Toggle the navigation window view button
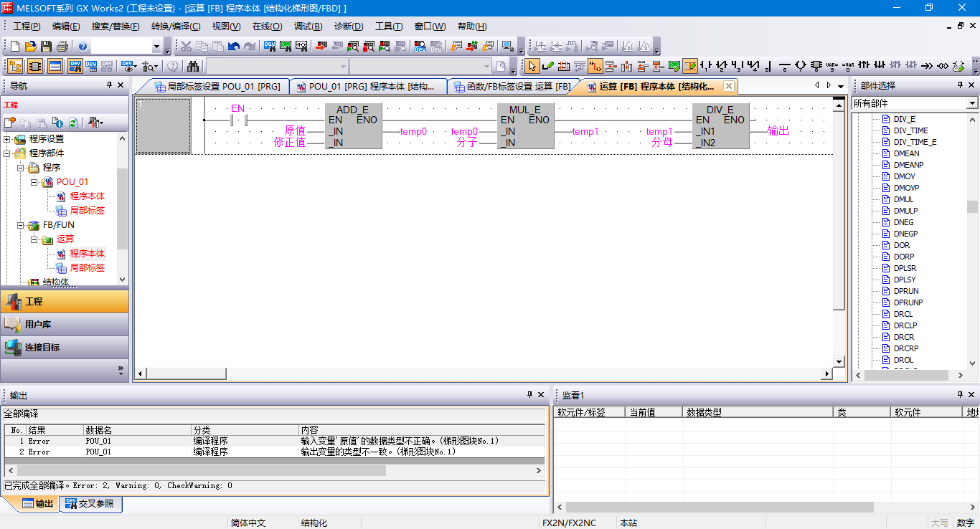980x529 pixels. (x=14, y=67)
